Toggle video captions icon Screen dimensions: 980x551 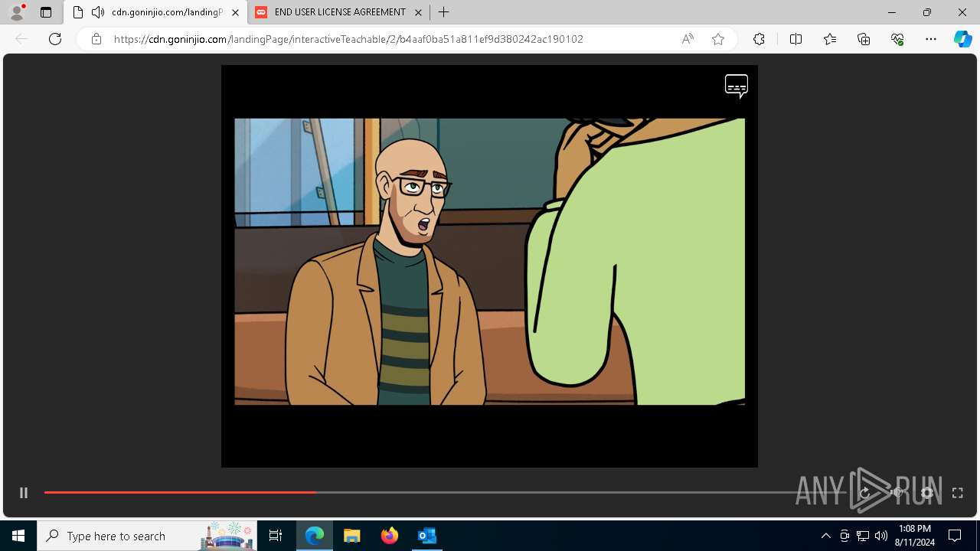tap(737, 86)
